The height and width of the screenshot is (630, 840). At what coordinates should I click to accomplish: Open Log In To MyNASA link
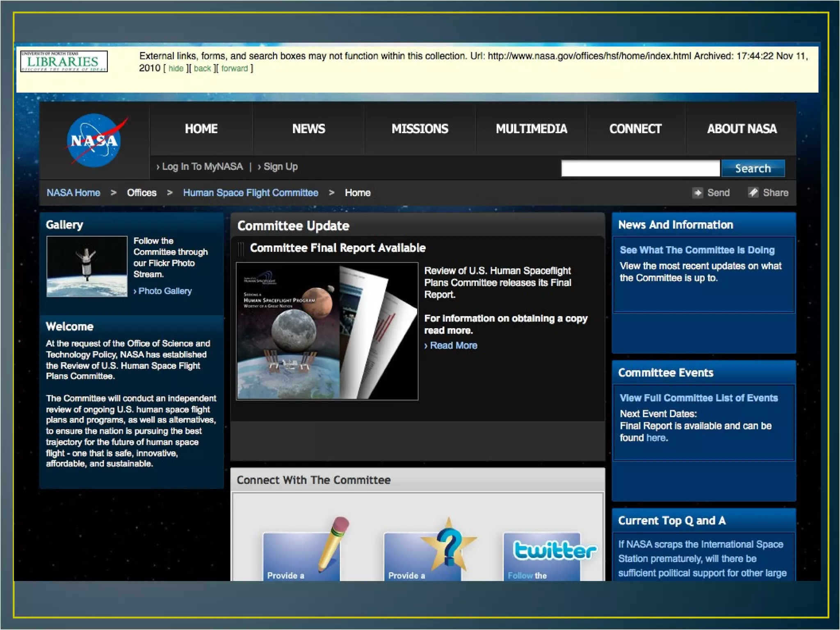(202, 167)
